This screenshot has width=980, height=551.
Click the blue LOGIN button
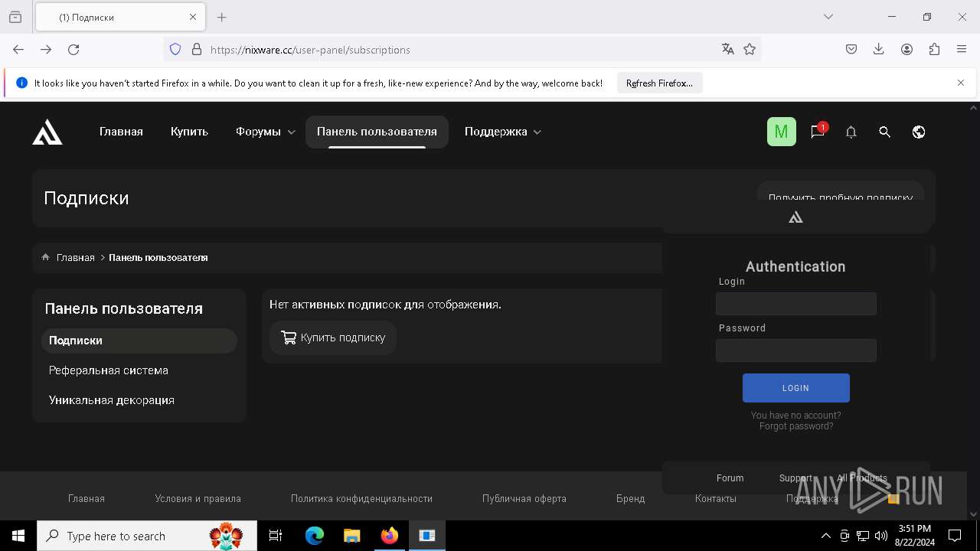tap(795, 388)
